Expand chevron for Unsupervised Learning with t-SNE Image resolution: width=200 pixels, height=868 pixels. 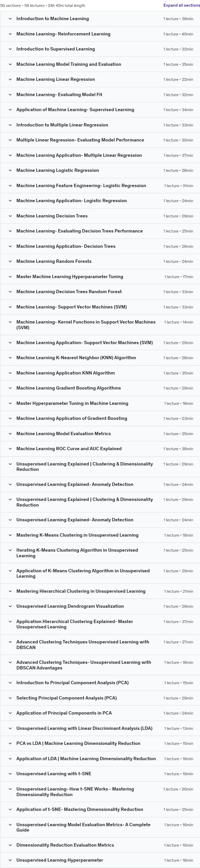[x=10, y=774]
